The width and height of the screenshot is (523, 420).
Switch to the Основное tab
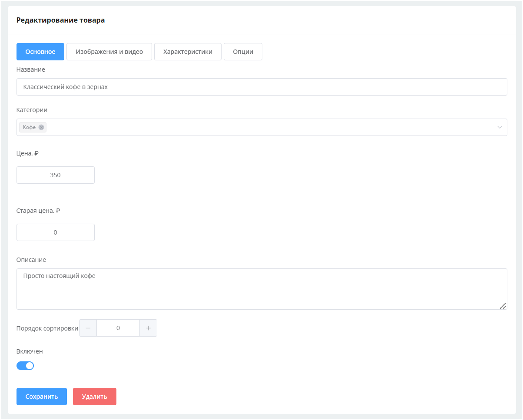tap(40, 52)
